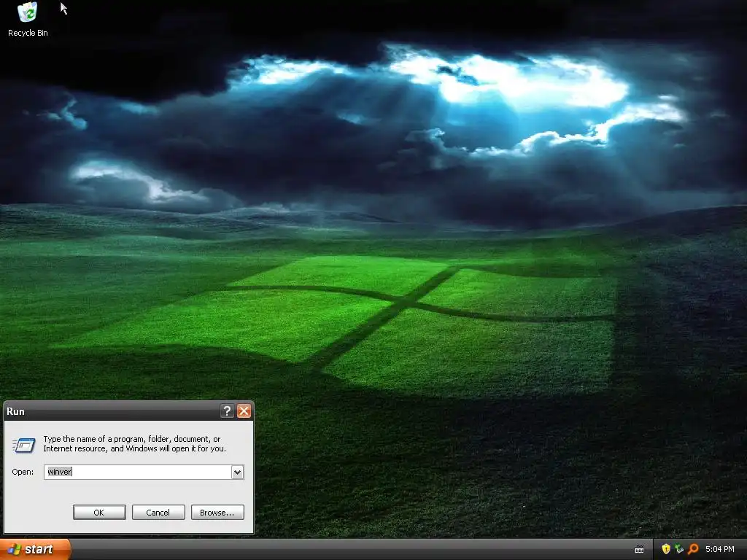This screenshot has height=560, width=747.
Task: Cancel the Run dialog
Action: pyautogui.click(x=158, y=513)
